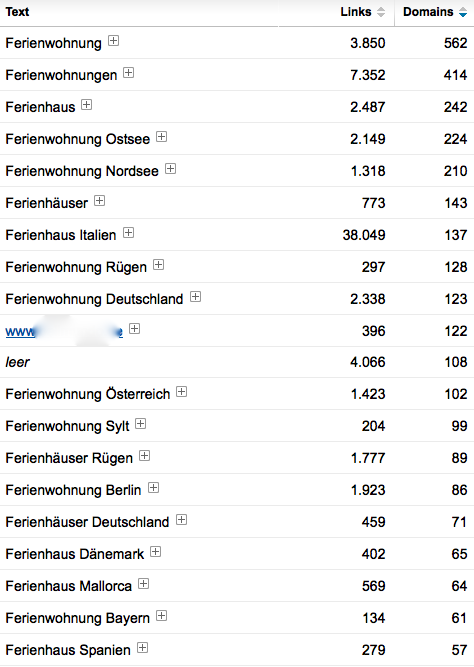Open the blurred www hyperlink
This screenshot has width=474, height=667.
coord(64,331)
